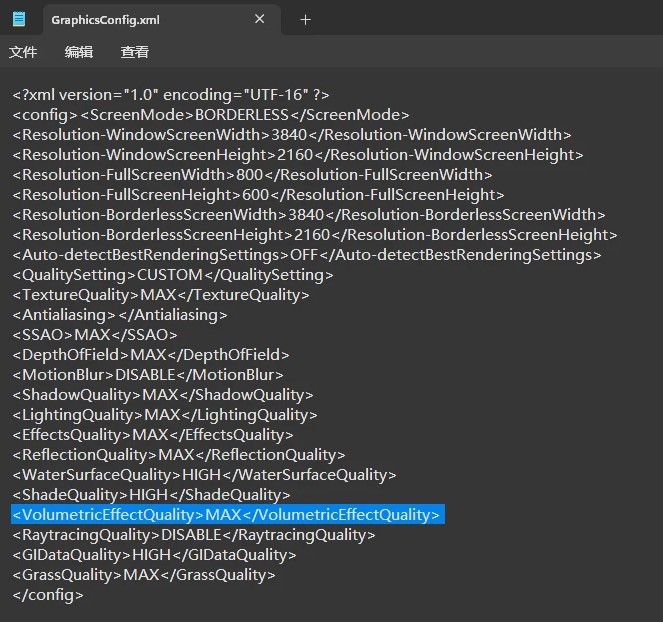Place cursor in the empty Antialiasing line
The image size is (663, 622).
[120, 315]
